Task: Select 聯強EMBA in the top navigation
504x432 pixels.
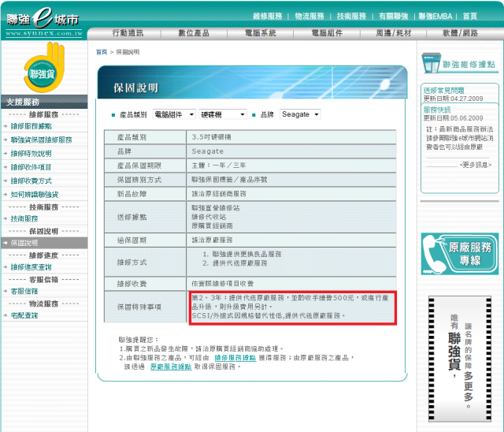Action: coord(435,16)
